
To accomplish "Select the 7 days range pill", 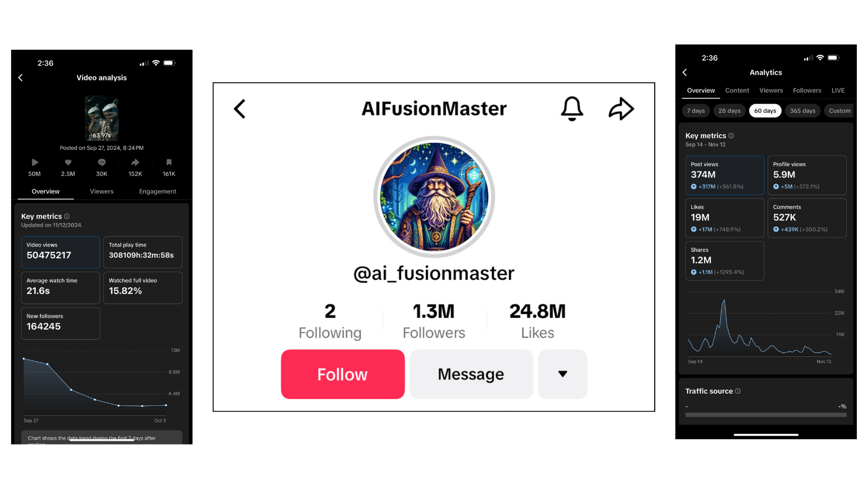I will (x=695, y=111).
